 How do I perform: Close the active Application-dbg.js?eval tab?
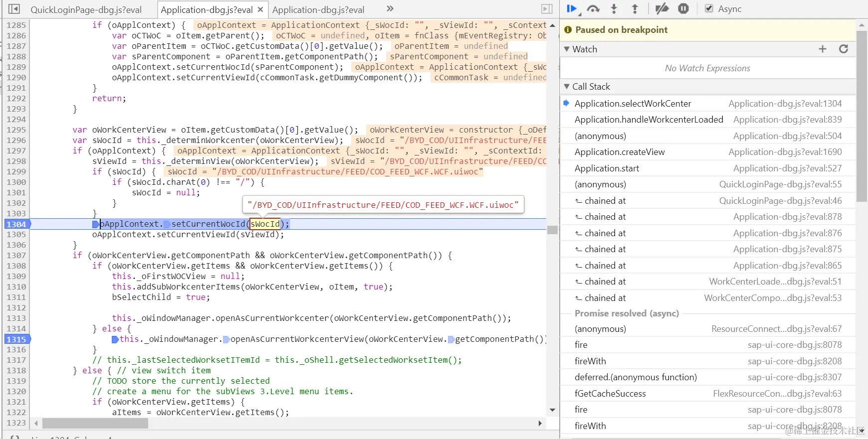pyautogui.click(x=260, y=9)
